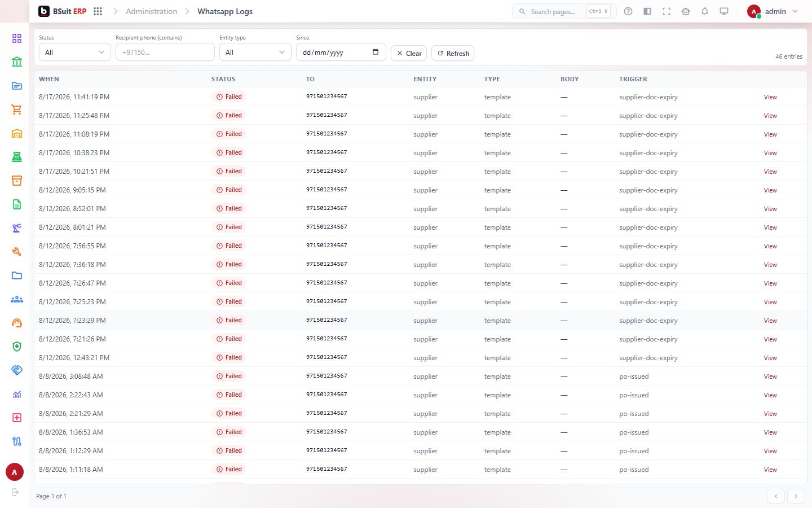Open the Status filter dropdown
Viewport: 812px width, 508px height.
pos(74,52)
